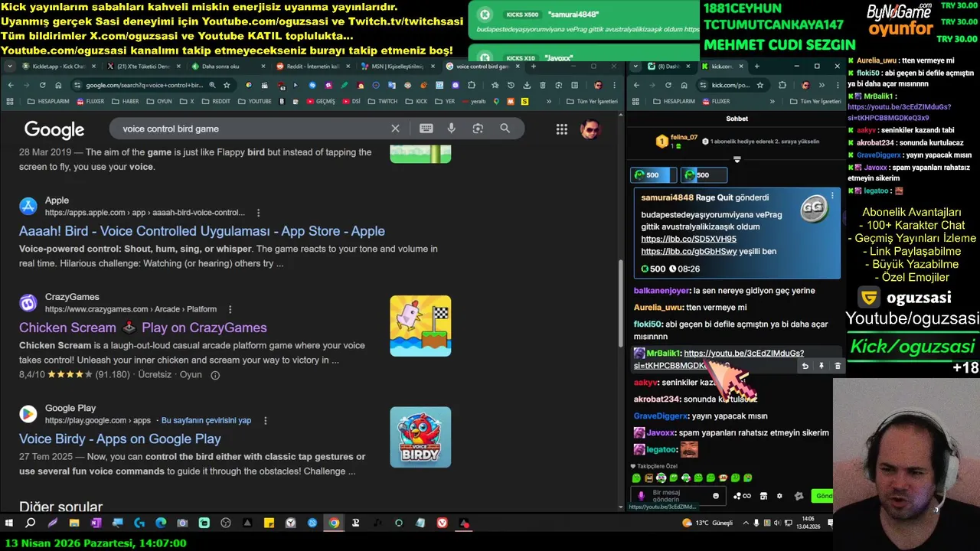Open emoji picker in Kick chat input
Viewport: 980px width, 551px height.
point(716,496)
